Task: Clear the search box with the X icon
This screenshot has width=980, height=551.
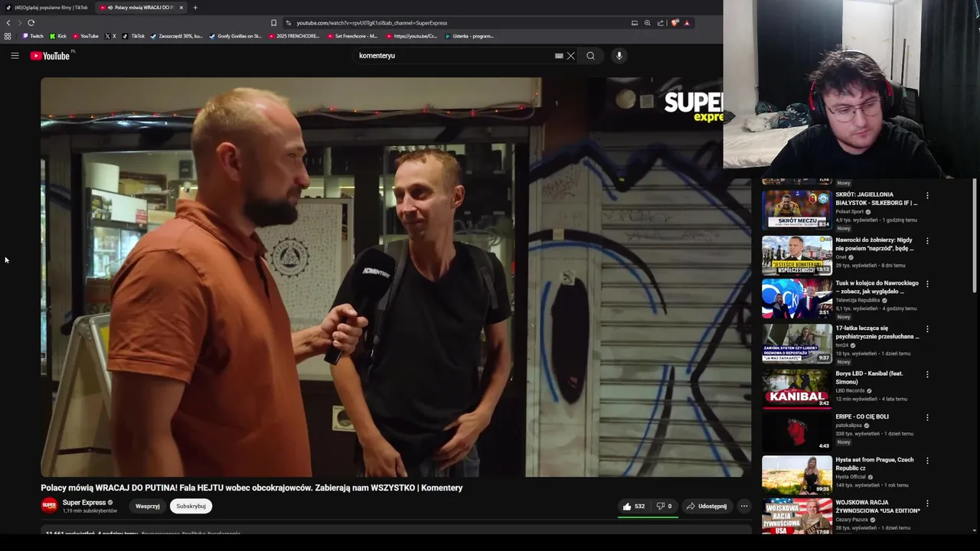Action: pyautogui.click(x=570, y=56)
